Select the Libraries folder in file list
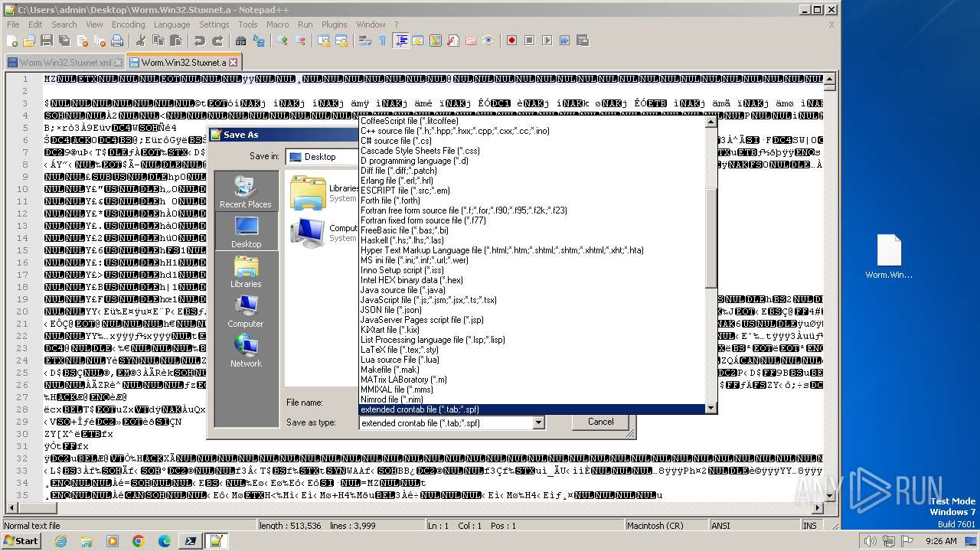Viewport: 980px width, 551px height. pyautogui.click(x=324, y=192)
